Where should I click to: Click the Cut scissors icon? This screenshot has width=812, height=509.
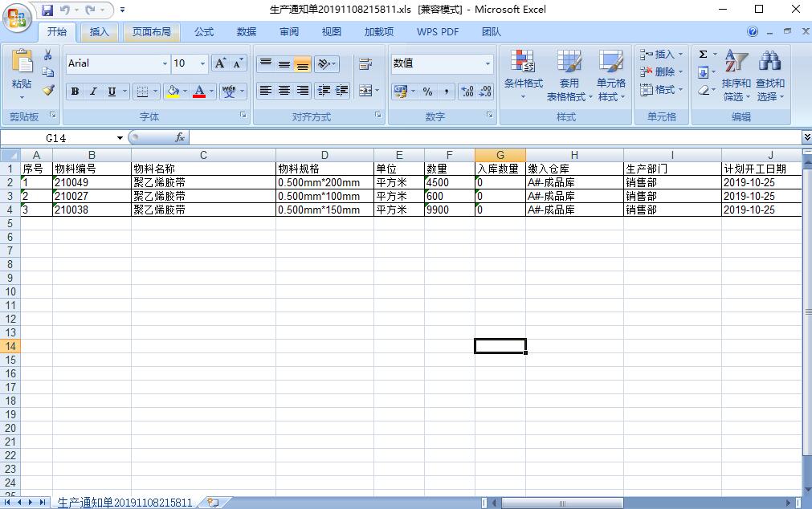point(48,55)
